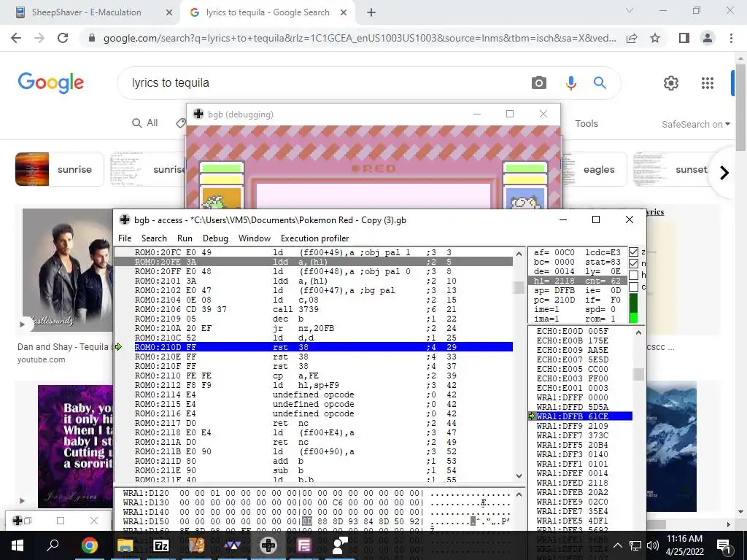Click the disassembly vertical scrollbar thumb

519,287
